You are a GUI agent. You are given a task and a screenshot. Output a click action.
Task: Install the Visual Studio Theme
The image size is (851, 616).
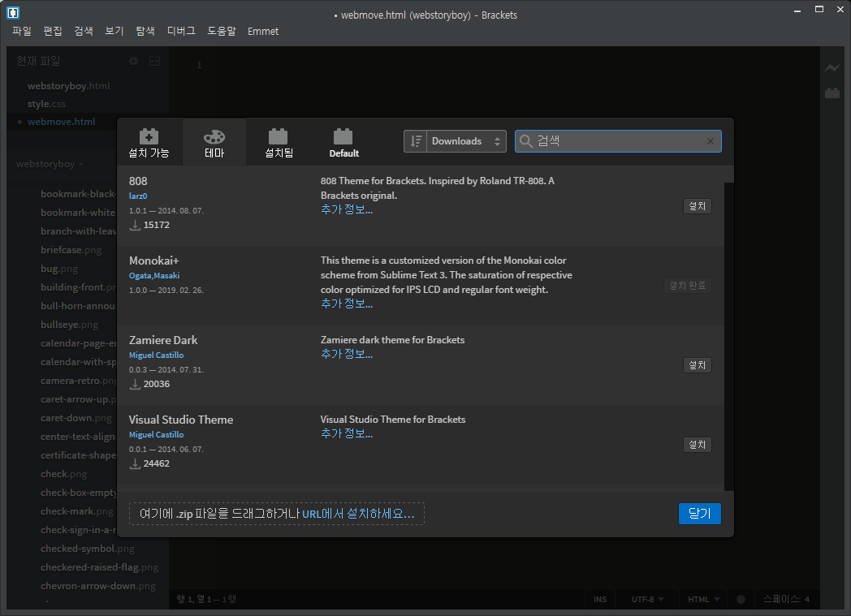click(x=697, y=445)
